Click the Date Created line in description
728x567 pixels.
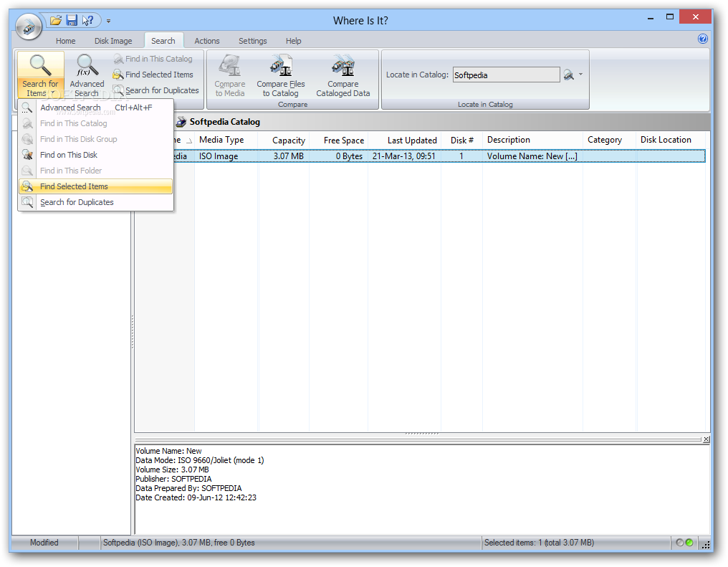tap(196, 497)
